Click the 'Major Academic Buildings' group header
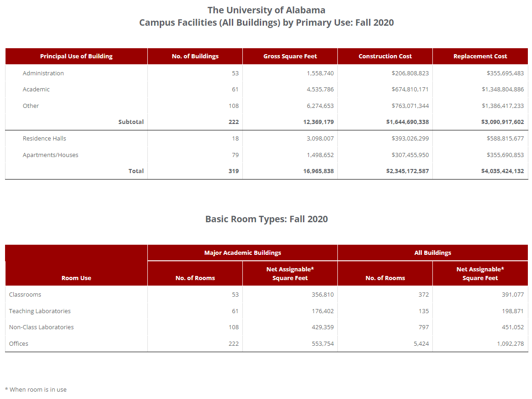This screenshot has height=399, width=532. tap(242, 253)
